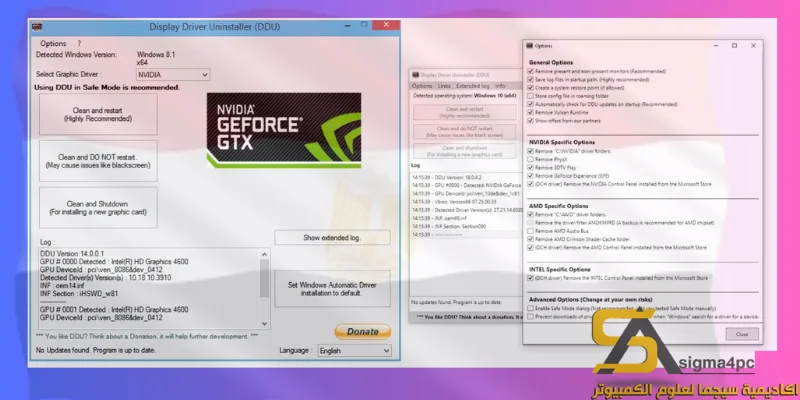Toggle Remove present and non-present monitors checkbox
Viewport: 800px width, 400px height.
531,71
